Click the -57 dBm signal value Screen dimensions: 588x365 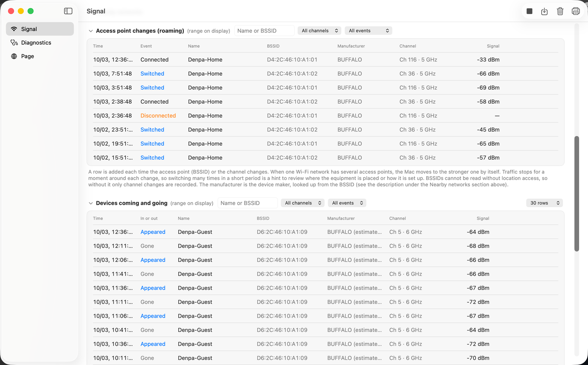pos(488,157)
